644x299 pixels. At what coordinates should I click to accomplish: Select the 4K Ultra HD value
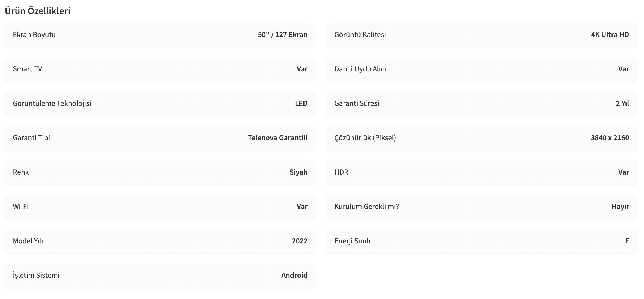(x=610, y=35)
